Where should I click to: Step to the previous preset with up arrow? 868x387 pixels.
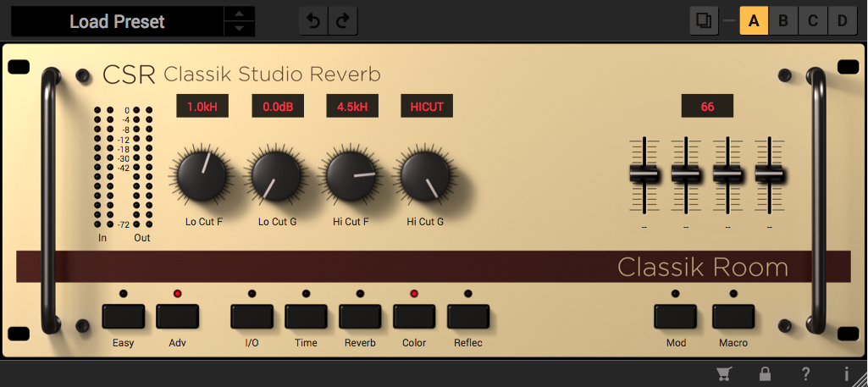[x=239, y=14]
